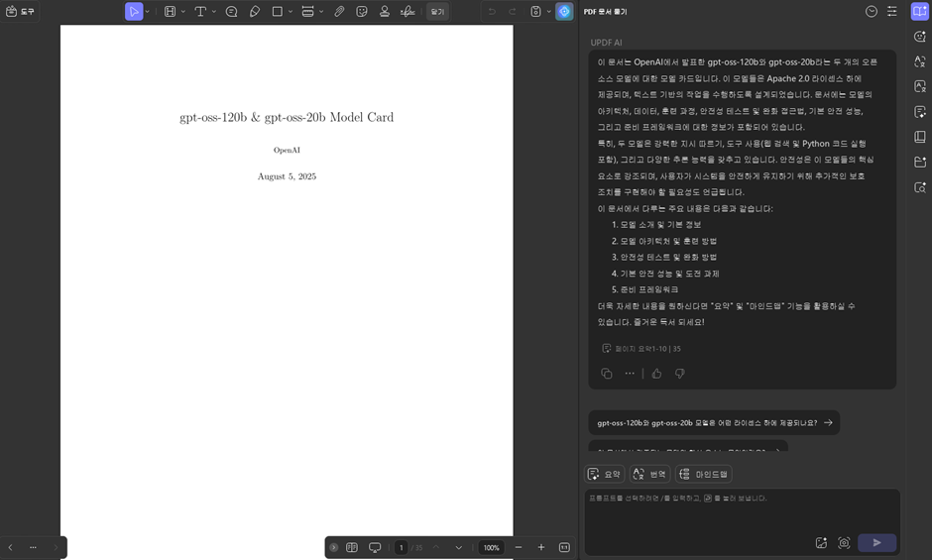The width and height of the screenshot is (932, 560).
Task: Open the chat history clock icon
Action: coord(872,11)
